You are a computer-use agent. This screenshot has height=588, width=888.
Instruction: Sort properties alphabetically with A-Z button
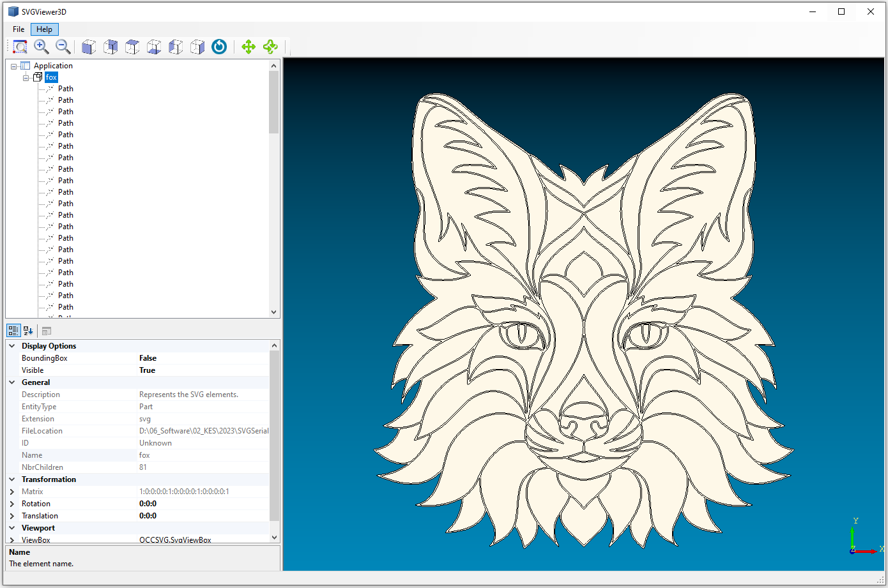[x=28, y=331]
